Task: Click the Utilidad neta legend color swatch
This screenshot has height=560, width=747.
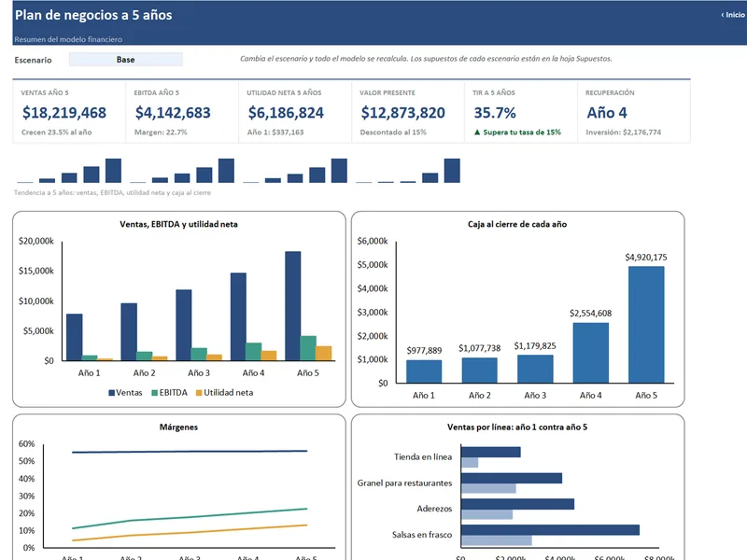Action: click(x=199, y=393)
